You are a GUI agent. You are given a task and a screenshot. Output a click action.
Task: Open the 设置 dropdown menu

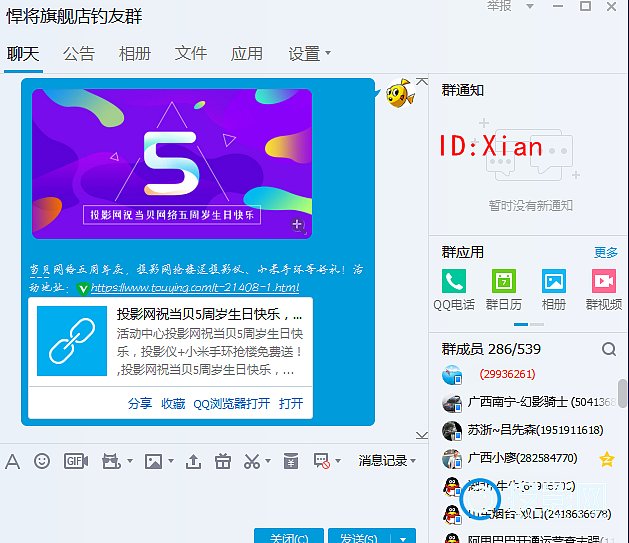click(x=309, y=54)
